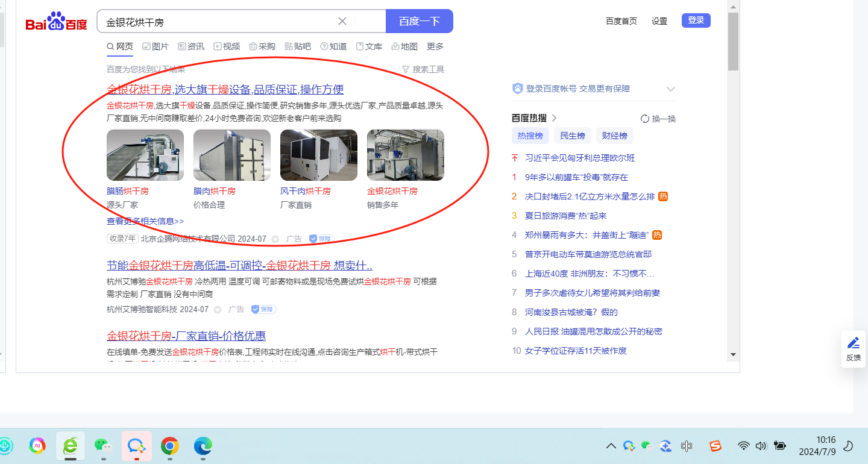Go to the 贴吧 tab

(x=298, y=46)
